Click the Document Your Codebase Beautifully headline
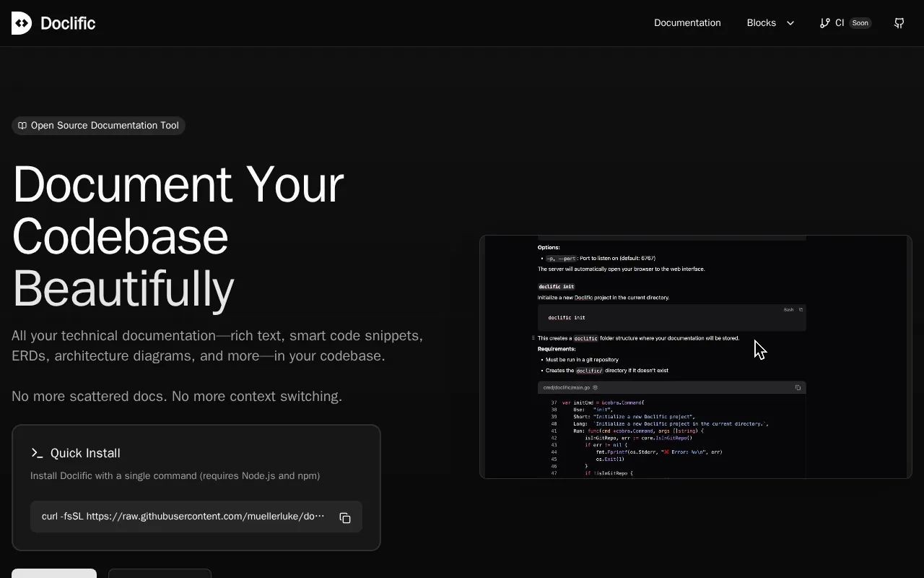 point(178,236)
